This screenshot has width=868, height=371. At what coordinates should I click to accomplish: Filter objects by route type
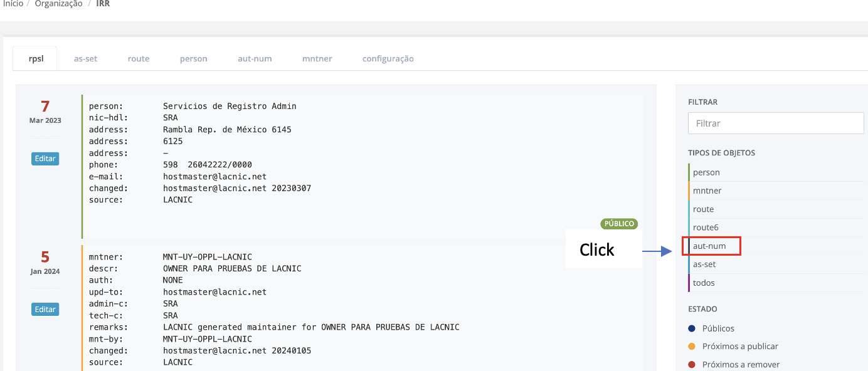click(703, 209)
